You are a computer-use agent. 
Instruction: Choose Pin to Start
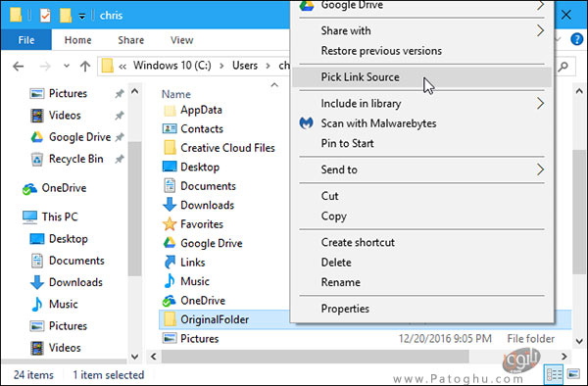pos(422,143)
